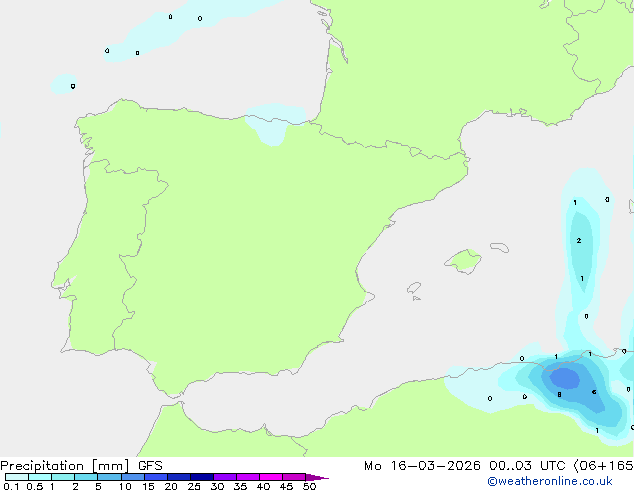Viewport: 634px width, 490px height.
Task: Click the 'Precipitation [mm] GFS' title text
Action: [81, 466]
